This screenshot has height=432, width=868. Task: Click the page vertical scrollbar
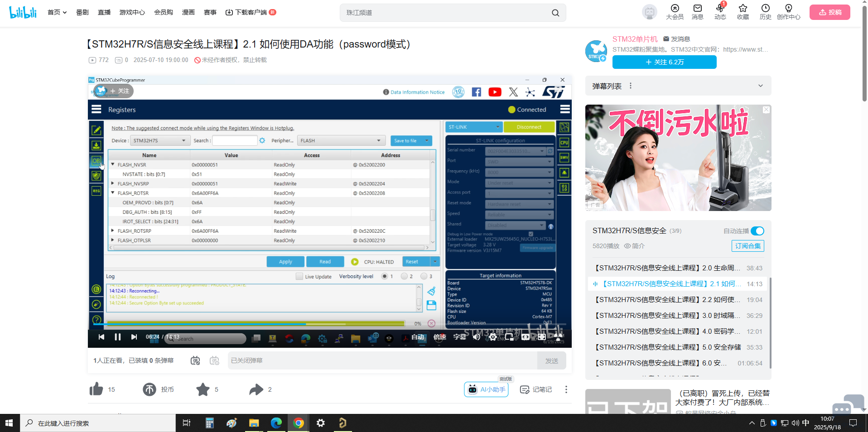click(864, 54)
